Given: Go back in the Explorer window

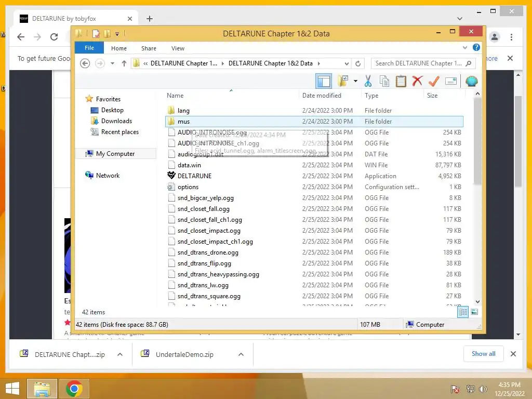Looking at the screenshot, I should click(85, 63).
